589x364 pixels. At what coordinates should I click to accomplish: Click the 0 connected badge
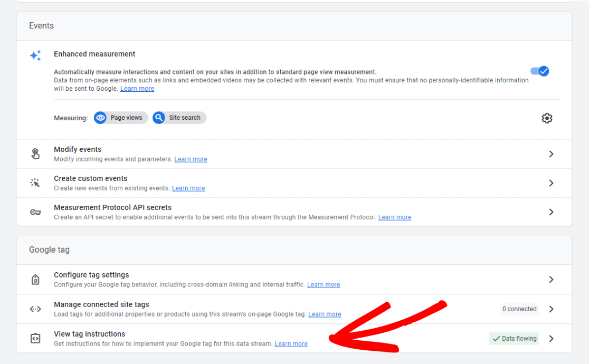click(519, 309)
